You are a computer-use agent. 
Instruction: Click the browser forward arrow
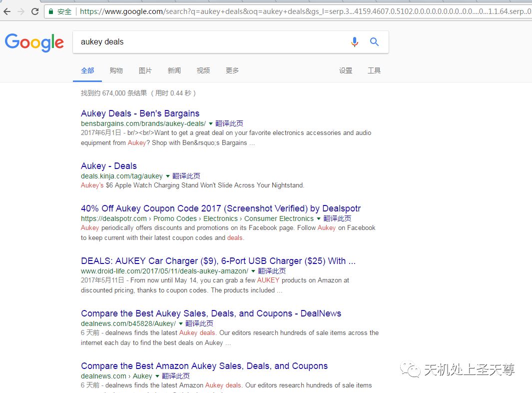[21, 11]
